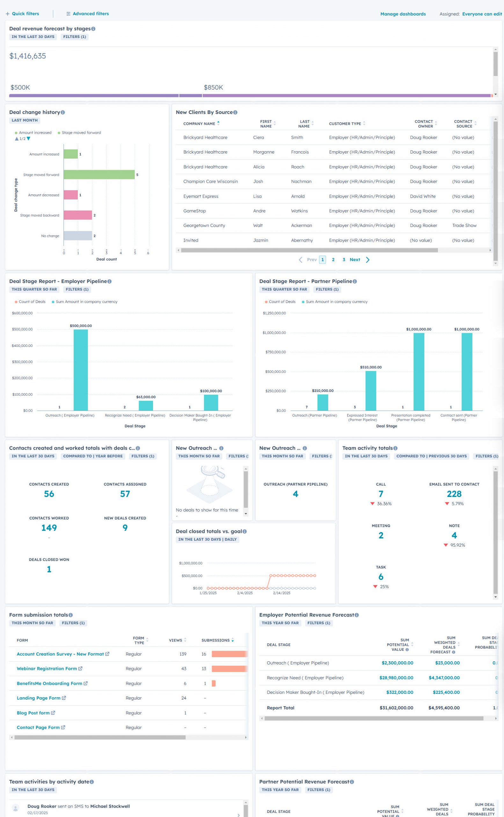This screenshot has width=504, height=817.
Task: Click horizontal scrollbar under New Clients table
Action: coord(309,250)
